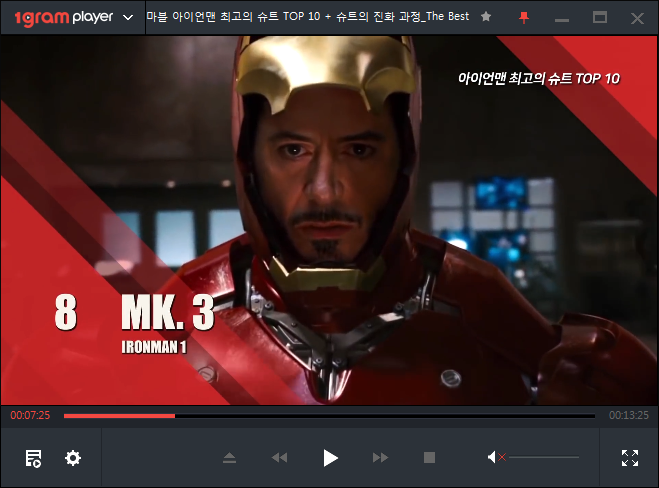The width and height of the screenshot is (659, 488).
Task: Maximize the player window
Action: (x=600, y=17)
